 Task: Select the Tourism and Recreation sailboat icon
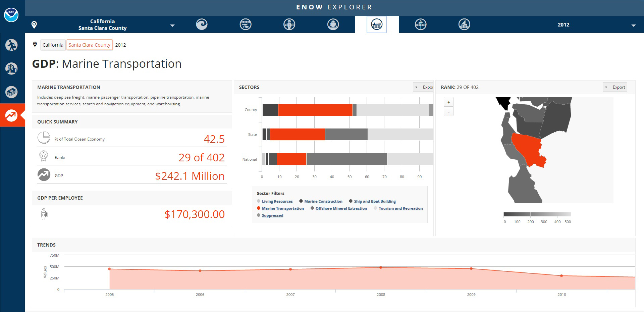(x=464, y=24)
